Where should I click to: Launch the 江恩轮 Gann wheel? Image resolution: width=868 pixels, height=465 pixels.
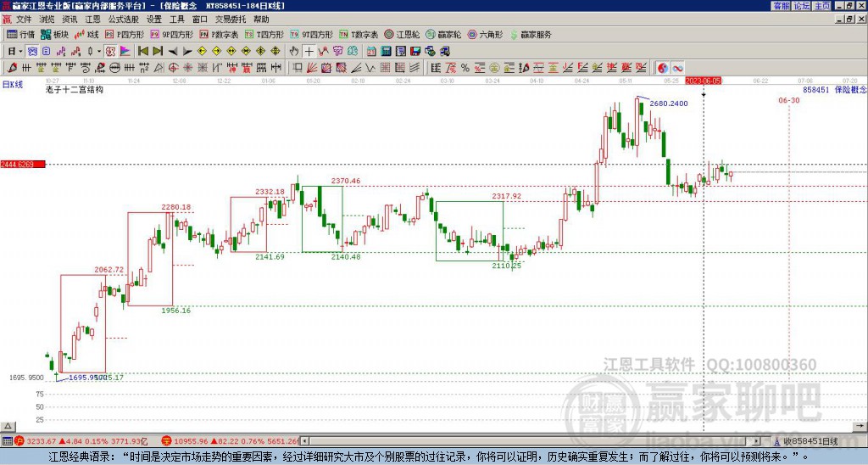[x=402, y=34]
